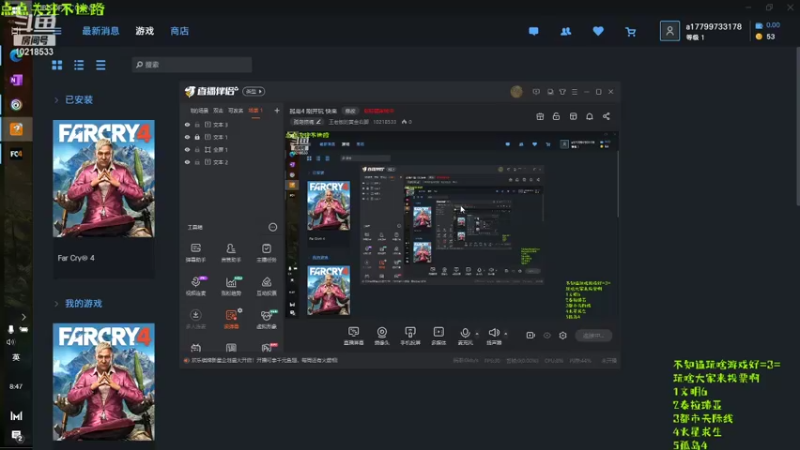
Task: Add a phone screen-cast source from the bottom toolbar
Action: click(410, 335)
